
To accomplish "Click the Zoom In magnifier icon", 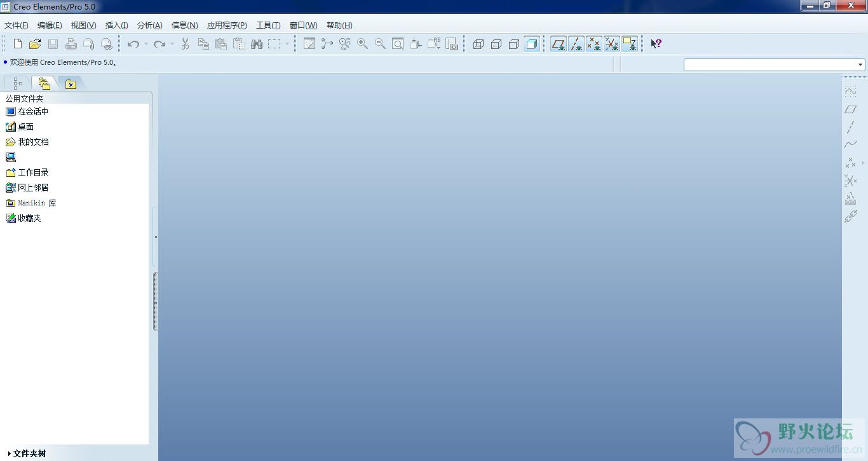I will pos(363,44).
